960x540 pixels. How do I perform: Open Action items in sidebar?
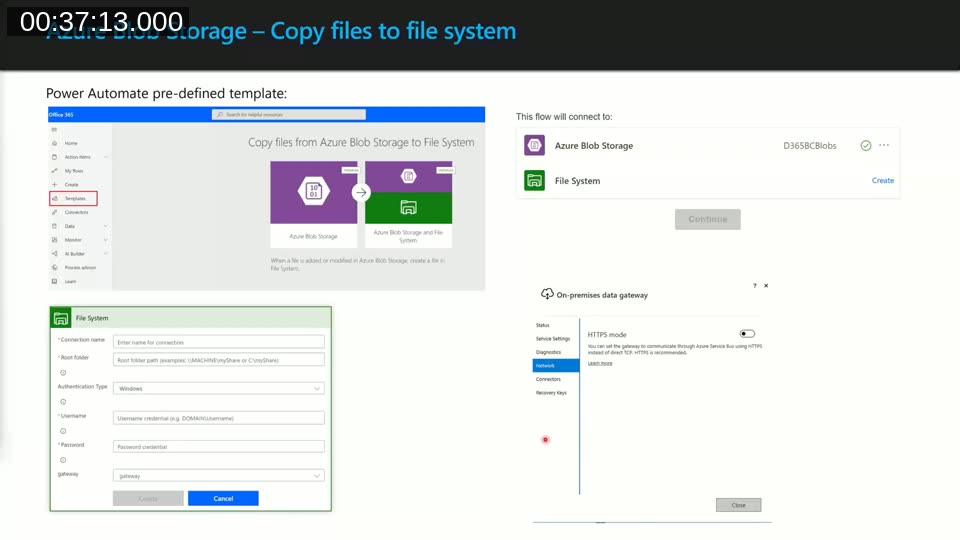(x=77, y=157)
